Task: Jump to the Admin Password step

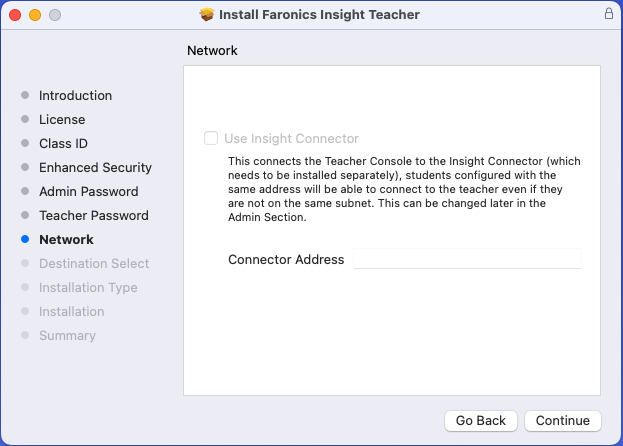Action: tap(88, 192)
